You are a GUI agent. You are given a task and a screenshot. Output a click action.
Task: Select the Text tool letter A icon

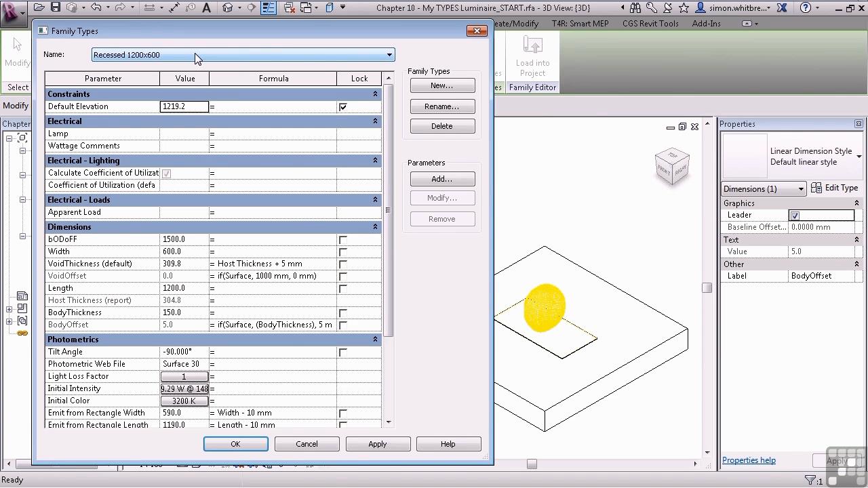click(206, 7)
